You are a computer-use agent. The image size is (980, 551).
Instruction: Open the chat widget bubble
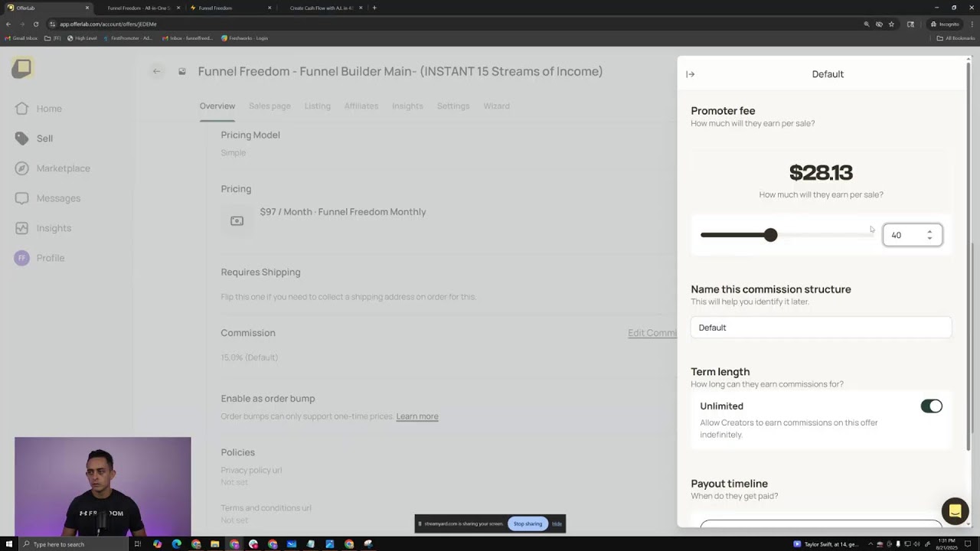pyautogui.click(x=955, y=510)
